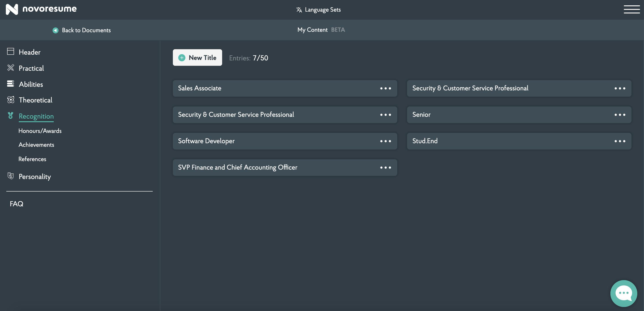This screenshot has width=644, height=311.
Task: Click options for Sales Associate entry
Action: [385, 88]
